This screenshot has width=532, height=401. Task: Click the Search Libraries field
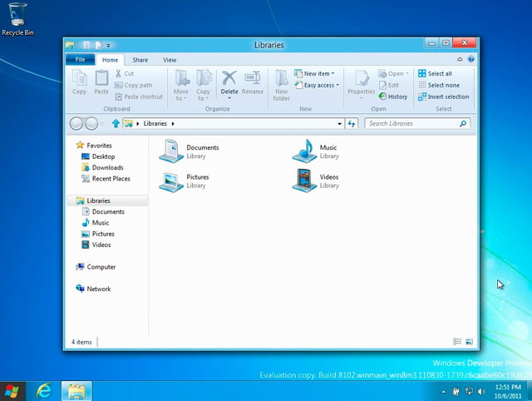(x=417, y=124)
